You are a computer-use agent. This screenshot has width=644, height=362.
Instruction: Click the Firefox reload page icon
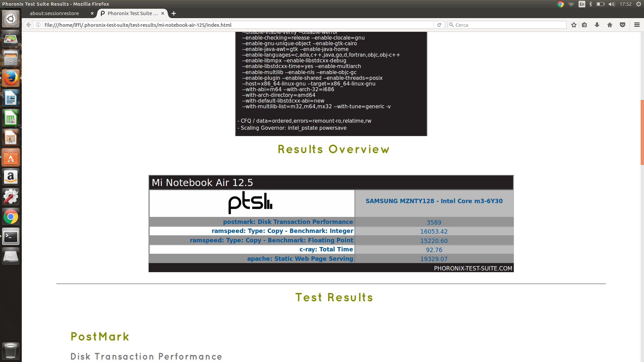pos(439,25)
